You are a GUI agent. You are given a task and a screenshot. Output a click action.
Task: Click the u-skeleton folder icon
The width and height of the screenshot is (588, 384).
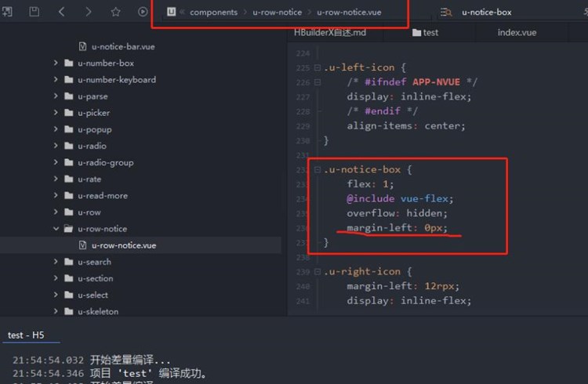click(69, 311)
